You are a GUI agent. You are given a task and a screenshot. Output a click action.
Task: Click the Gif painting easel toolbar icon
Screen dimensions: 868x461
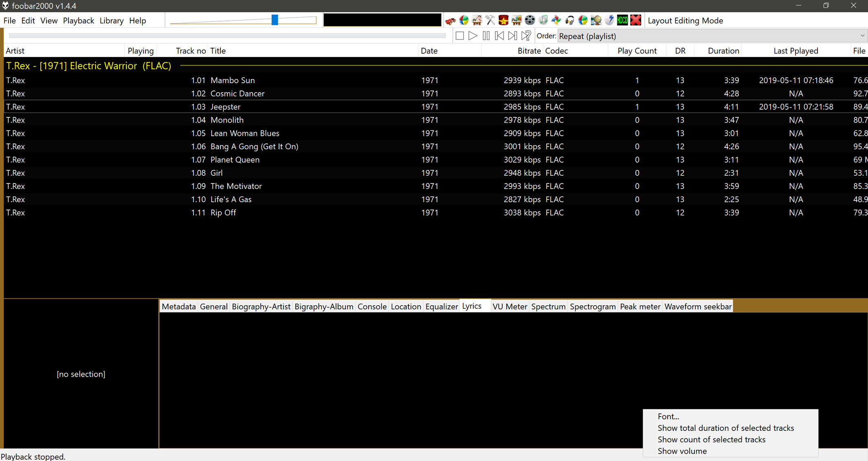[477, 20]
